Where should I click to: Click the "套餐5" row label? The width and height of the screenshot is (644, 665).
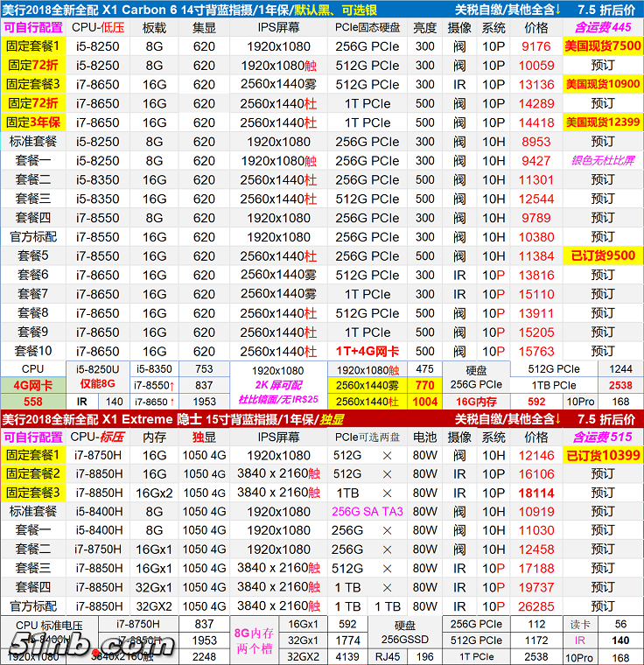33,255
